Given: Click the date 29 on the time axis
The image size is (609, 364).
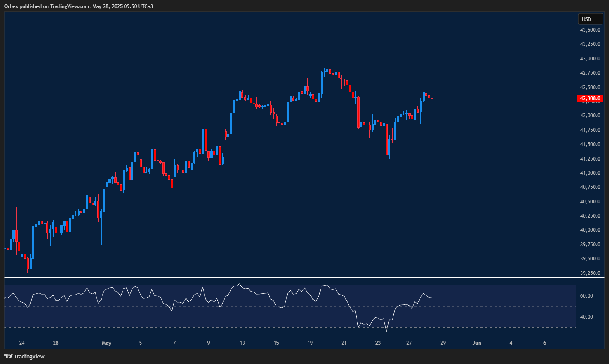Looking at the screenshot, I should click(x=443, y=343).
